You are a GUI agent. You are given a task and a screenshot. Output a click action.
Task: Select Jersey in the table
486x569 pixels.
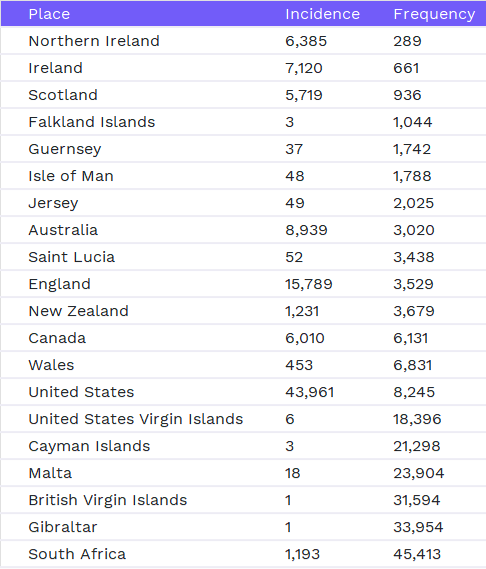53,204
